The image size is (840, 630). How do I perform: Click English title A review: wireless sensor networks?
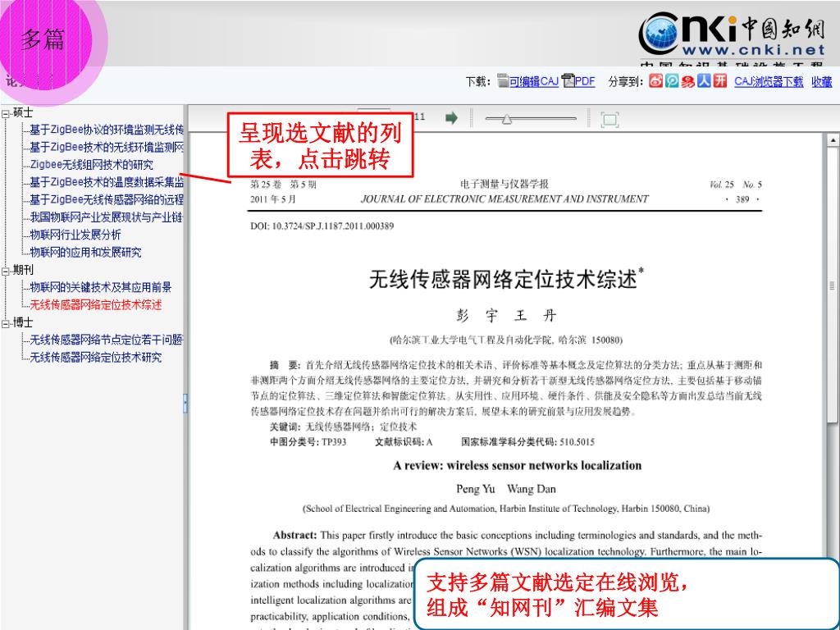click(x=518, y=466)
